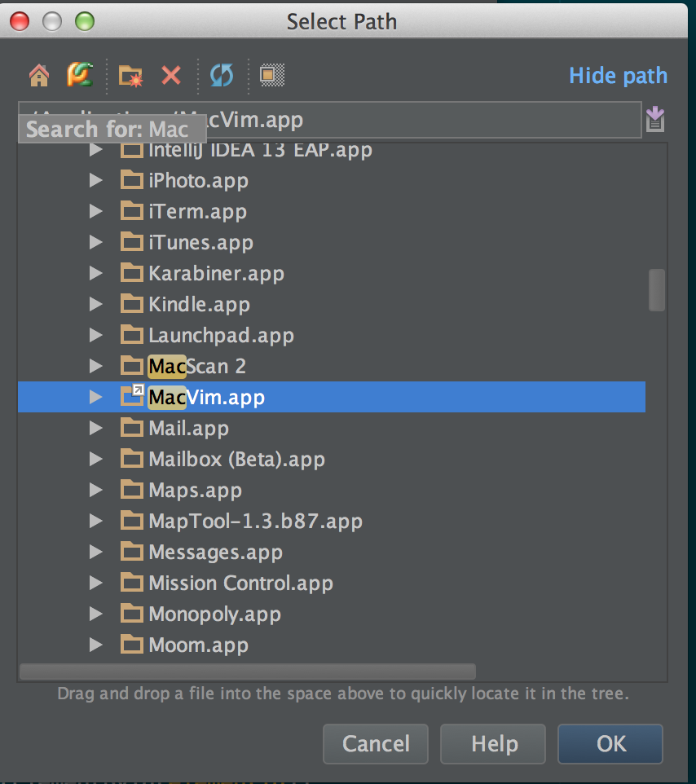Select the Mission Control.app row
Image resolution: width=696 pixels, height=784 pixels.
(x=332, y=583)
